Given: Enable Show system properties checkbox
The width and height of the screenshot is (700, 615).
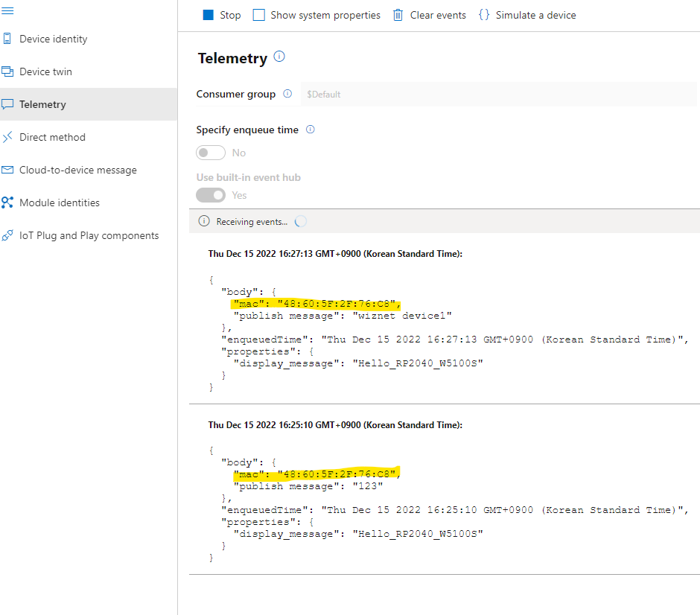Looking at the screenshot, I should point(259,15).
